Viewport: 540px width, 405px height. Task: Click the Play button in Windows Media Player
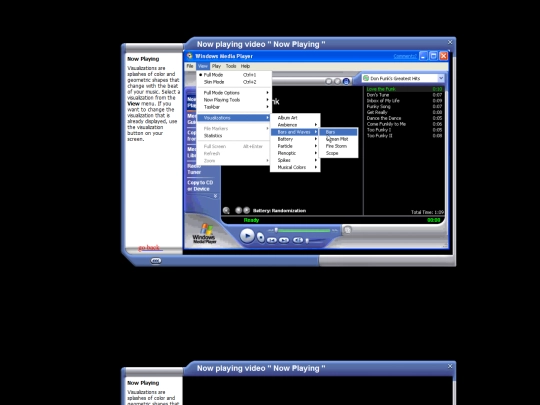(x=247, y=236)
